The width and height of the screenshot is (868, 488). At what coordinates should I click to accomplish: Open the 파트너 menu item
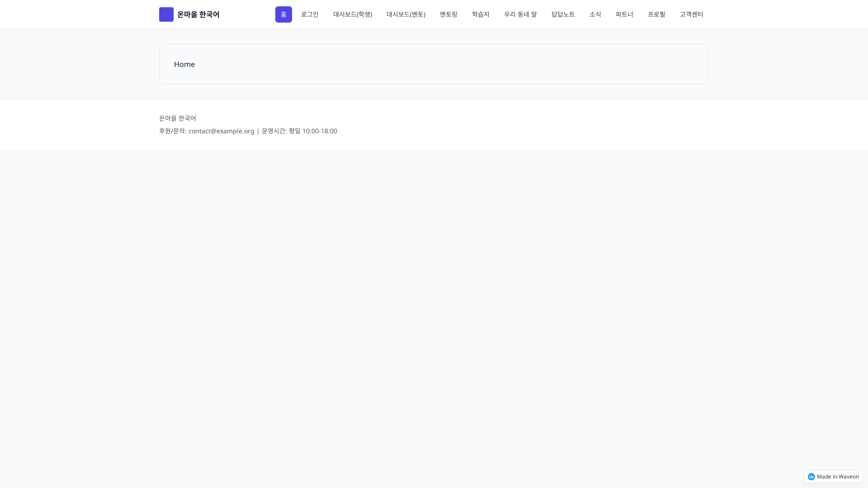click(624, 14)
